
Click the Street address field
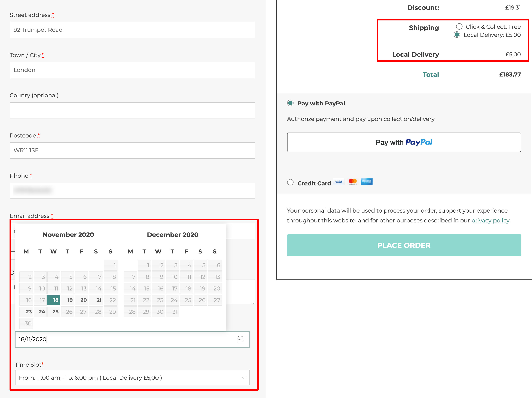tap(132, 30)
